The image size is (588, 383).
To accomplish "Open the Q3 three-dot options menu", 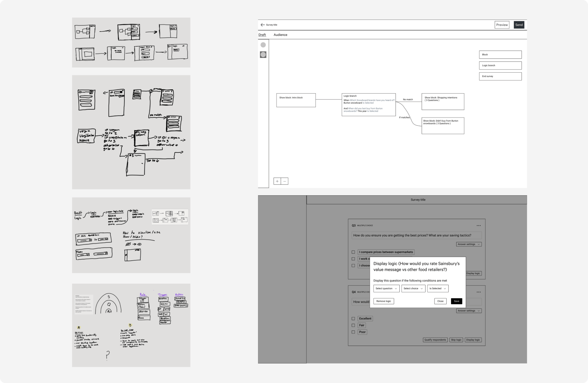I will (x=479, y=225).
